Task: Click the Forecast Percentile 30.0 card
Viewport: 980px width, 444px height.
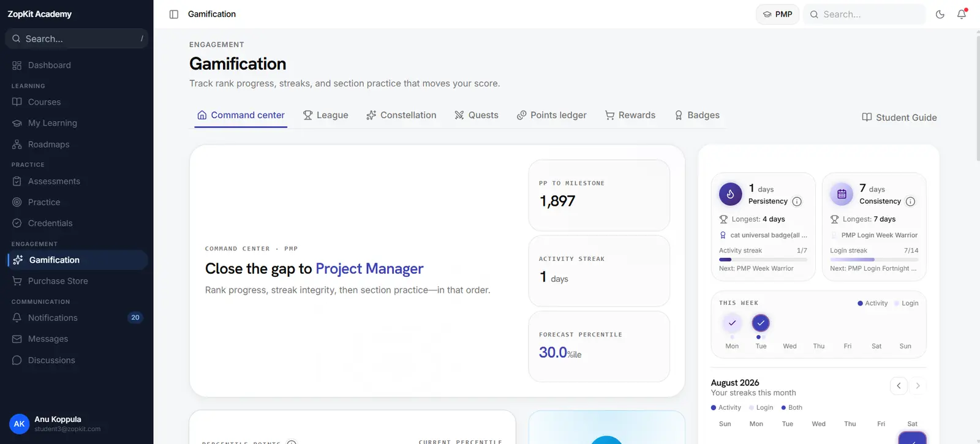Action: click(599, 347)
